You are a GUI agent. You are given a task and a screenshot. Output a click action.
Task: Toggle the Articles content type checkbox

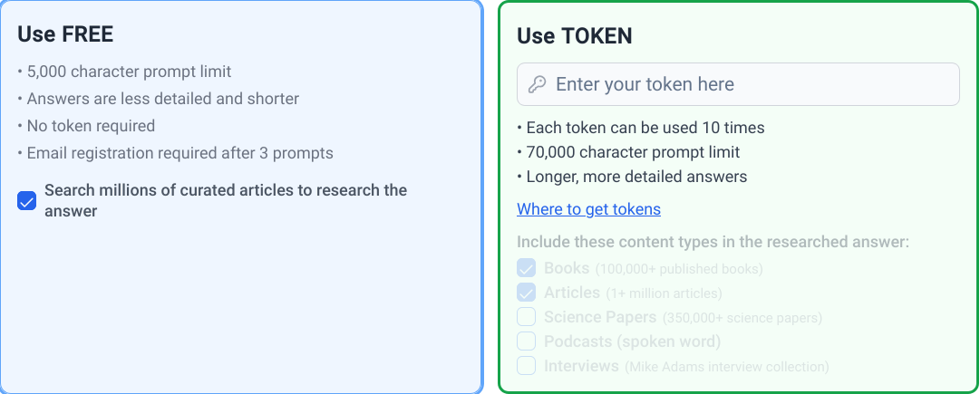527,293
